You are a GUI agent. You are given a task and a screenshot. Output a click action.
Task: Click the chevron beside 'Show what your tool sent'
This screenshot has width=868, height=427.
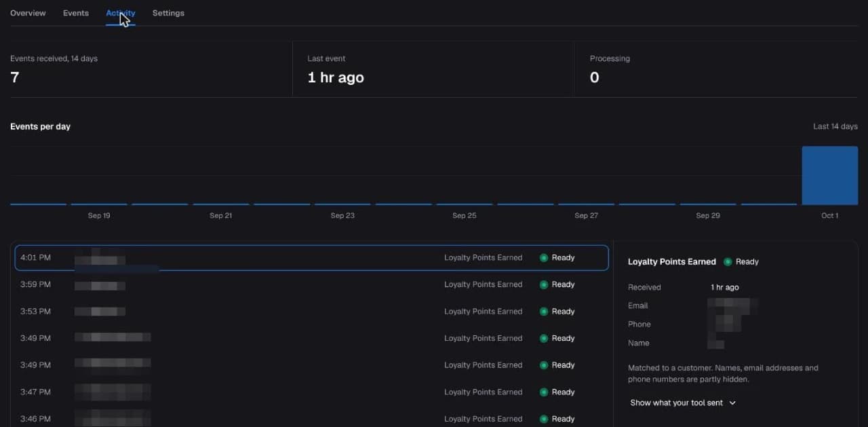[x=732, y=403]
